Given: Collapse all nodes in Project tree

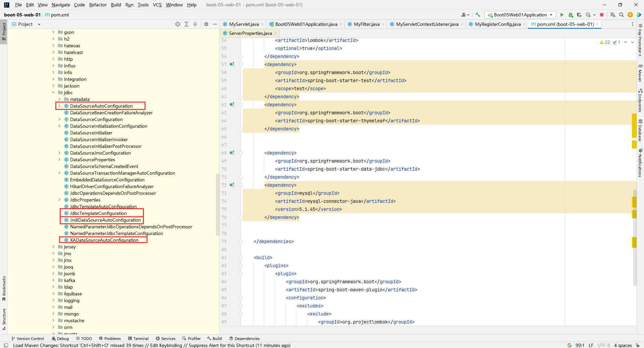Looking at the screenshot, I should (195, 24).
